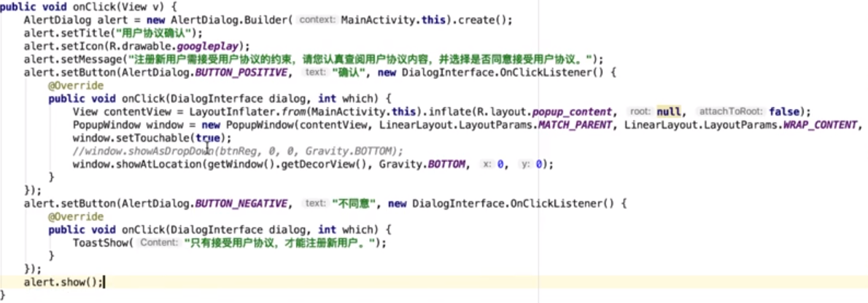Click the x: parameter hint
The width and height of the screenshot is (868, 303).
pos(486,164)
